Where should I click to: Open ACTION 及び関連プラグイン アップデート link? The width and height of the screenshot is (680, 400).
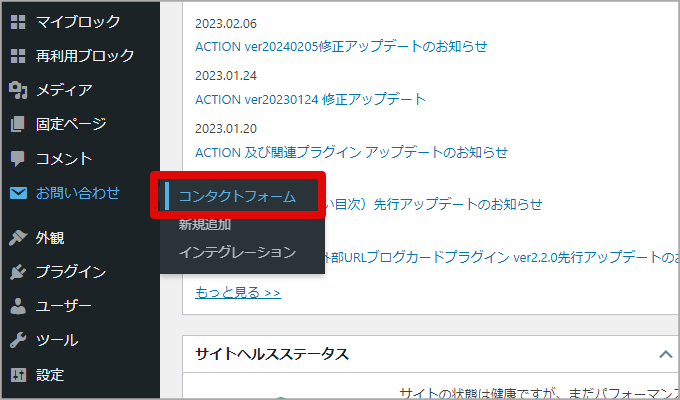tap(351, 152)
